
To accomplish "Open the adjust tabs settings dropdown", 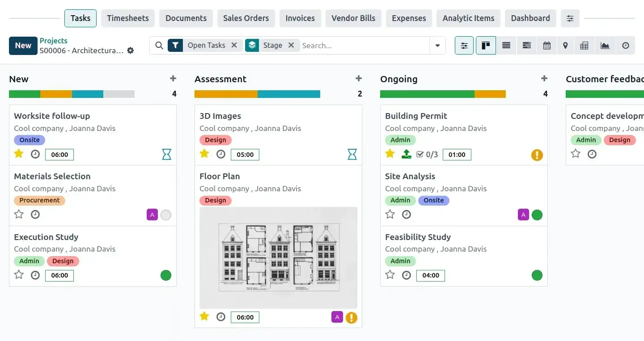I will point(570,18).
